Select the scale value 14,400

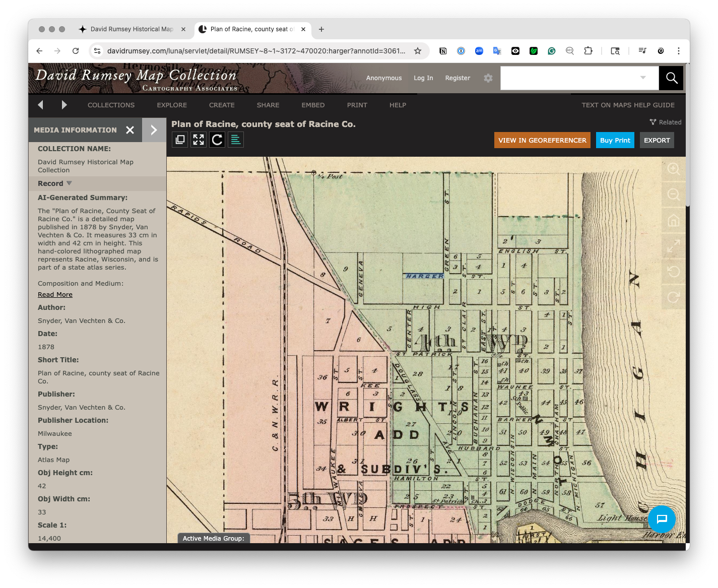click(x=49, y=539)
